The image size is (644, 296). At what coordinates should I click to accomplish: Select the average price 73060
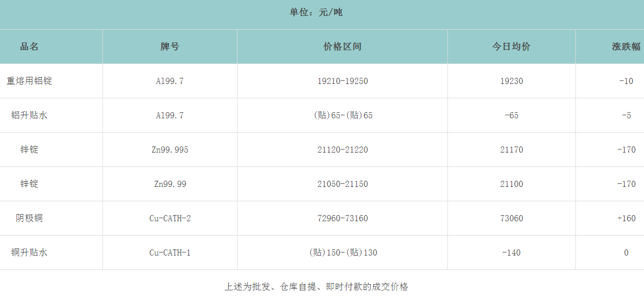click(x=510, y=218)
